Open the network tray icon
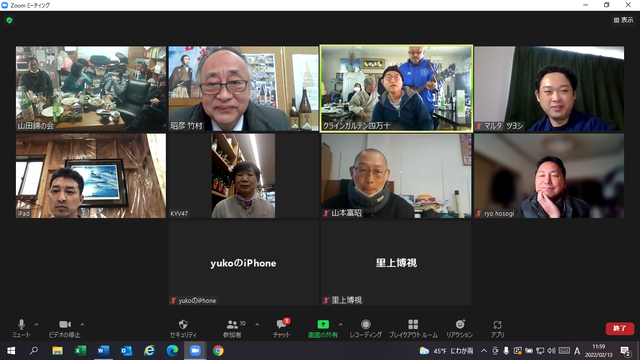Image resolution: width=640 pixels, height=360 pixels. click(x=540, y=351)
